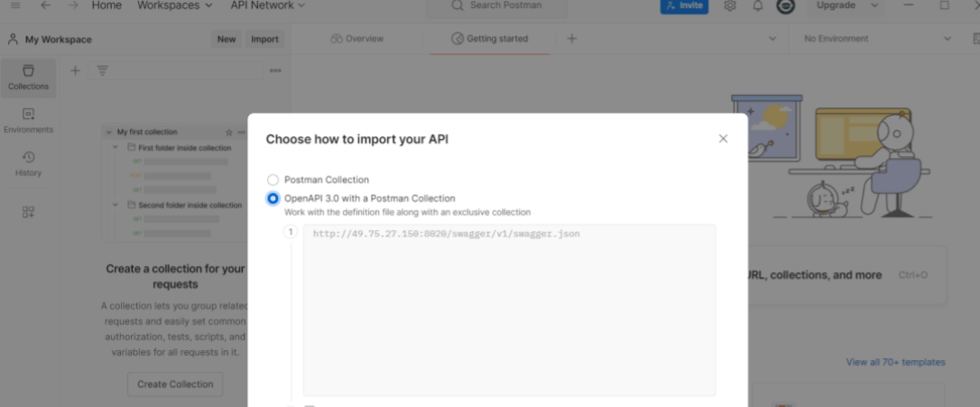This screenshot has height=407, width=980.
Task: Click the search magnifier icon
Action: [458, 5]
